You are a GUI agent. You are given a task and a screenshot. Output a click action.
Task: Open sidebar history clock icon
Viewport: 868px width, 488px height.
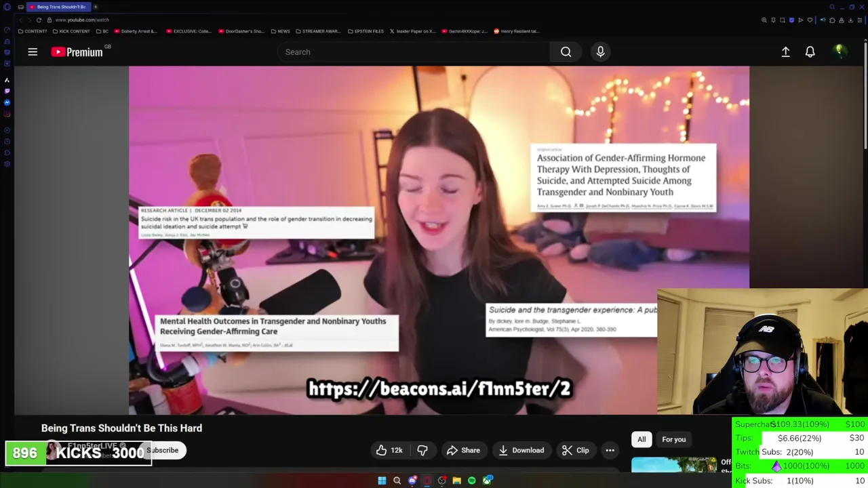pyautogui.click(x=7, y=141)
